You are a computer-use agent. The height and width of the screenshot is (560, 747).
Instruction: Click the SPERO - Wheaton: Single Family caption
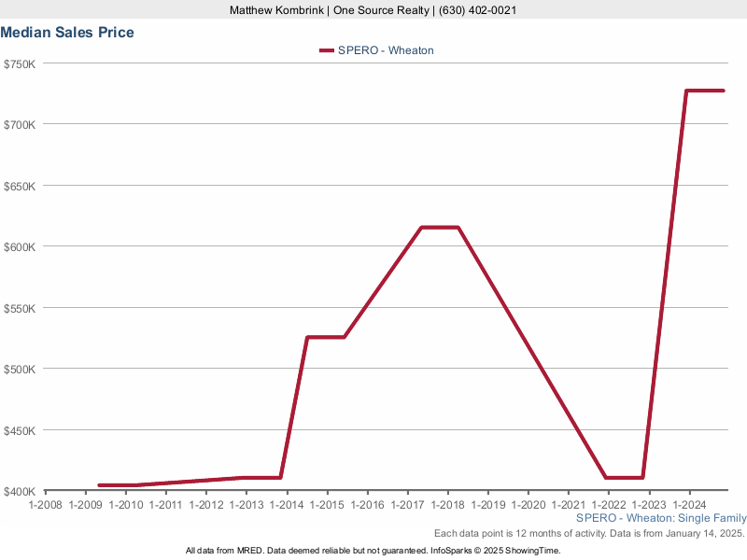pyautogui.click(x=661, y=518)
